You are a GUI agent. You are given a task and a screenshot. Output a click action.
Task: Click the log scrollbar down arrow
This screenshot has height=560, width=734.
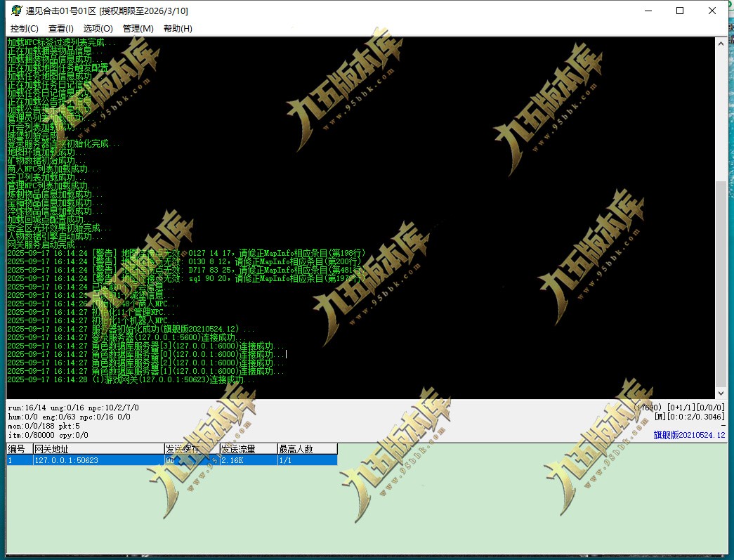click(721, 393)
